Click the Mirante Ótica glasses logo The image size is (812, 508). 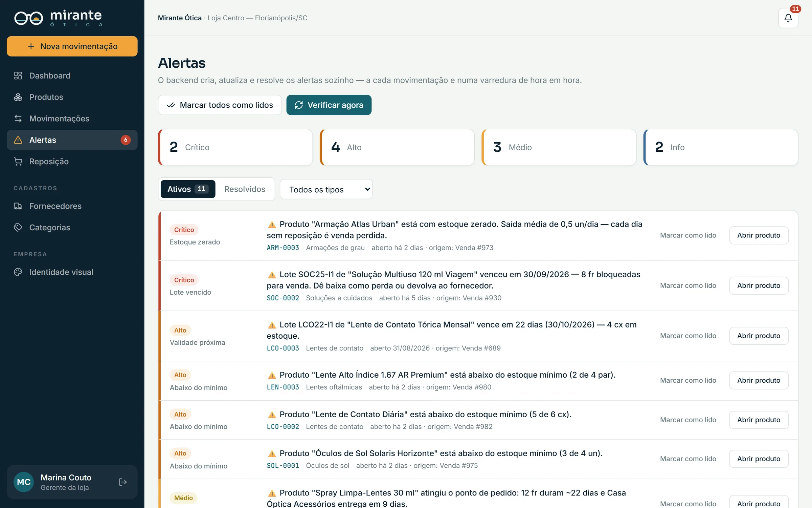pyautogui.click(x=29, y=18)
